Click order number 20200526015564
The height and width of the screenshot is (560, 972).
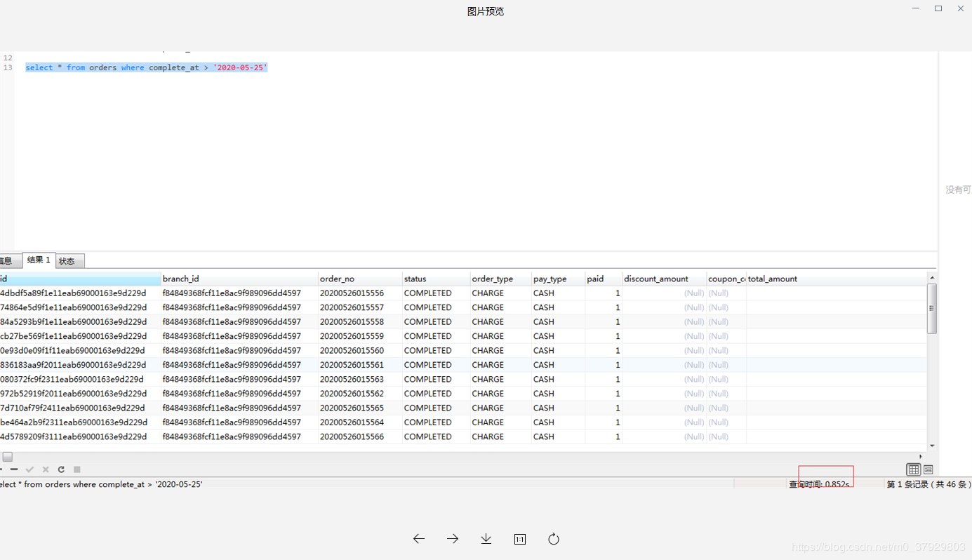pyautogui.click(x=352, y=422)
